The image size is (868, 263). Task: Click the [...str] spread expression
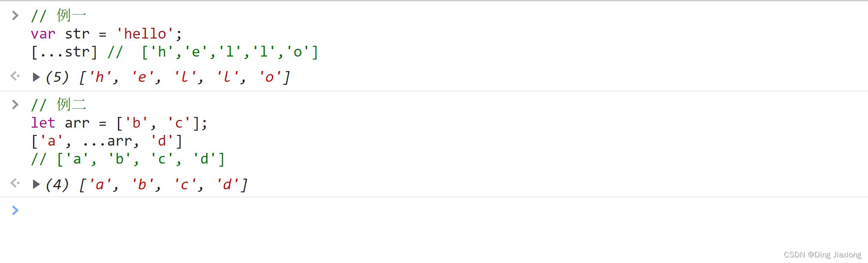tap(64, 52)
